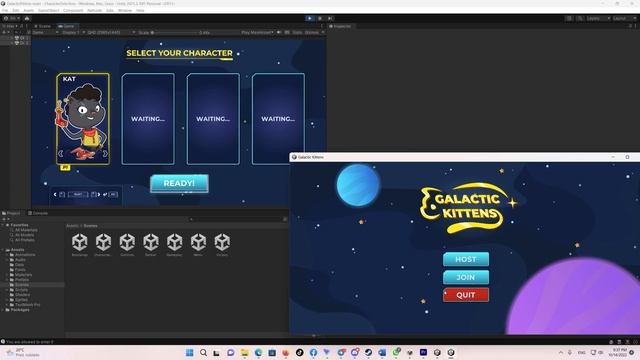The width and height of the screenshot is (640, 360).
Task: Select the Scripts folder in Project tree
Action: [21, 290]
